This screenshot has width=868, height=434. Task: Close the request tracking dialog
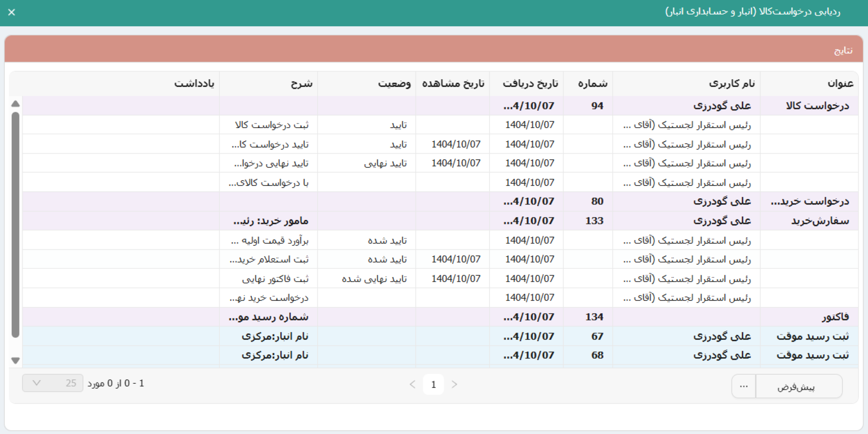coord(12,12)
